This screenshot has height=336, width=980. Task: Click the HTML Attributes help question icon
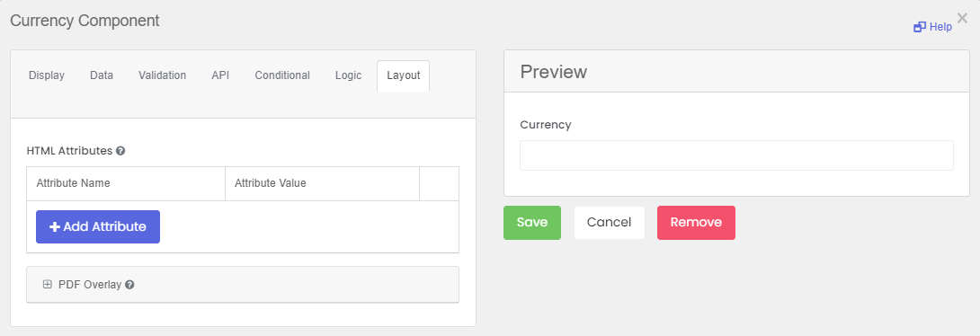point(120,151)
